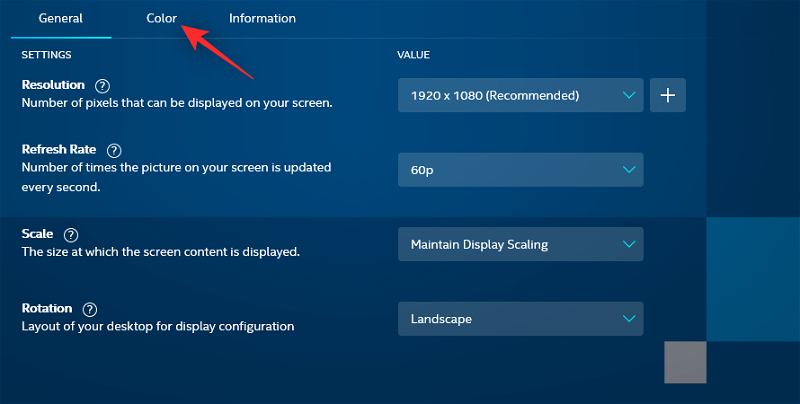Show help for Refresh Rate setting
The height and width of the screenshot is (404, 800).
click(114, 150)
